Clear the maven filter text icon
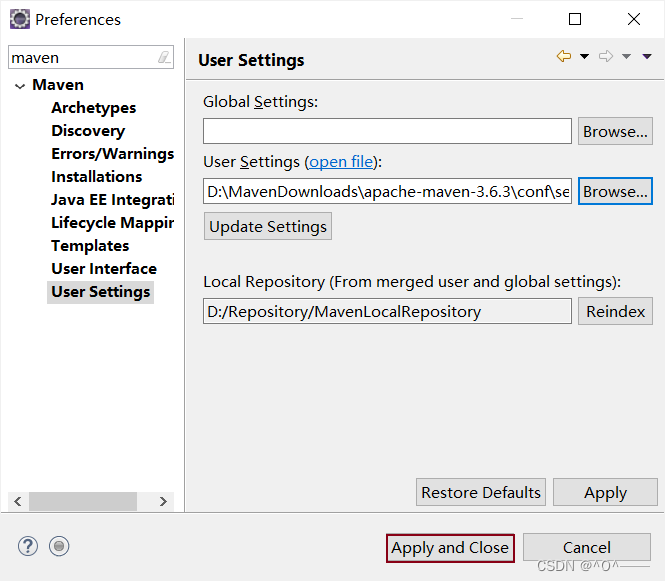The image size is (665, 581). [x=164, y=57]
